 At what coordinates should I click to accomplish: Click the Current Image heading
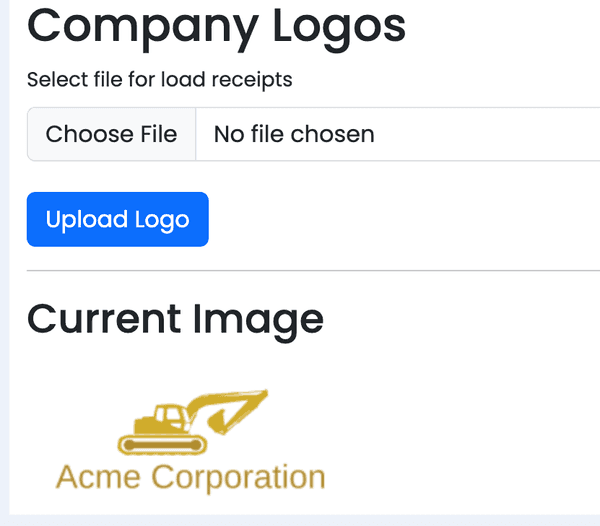(x=175, y=318)
